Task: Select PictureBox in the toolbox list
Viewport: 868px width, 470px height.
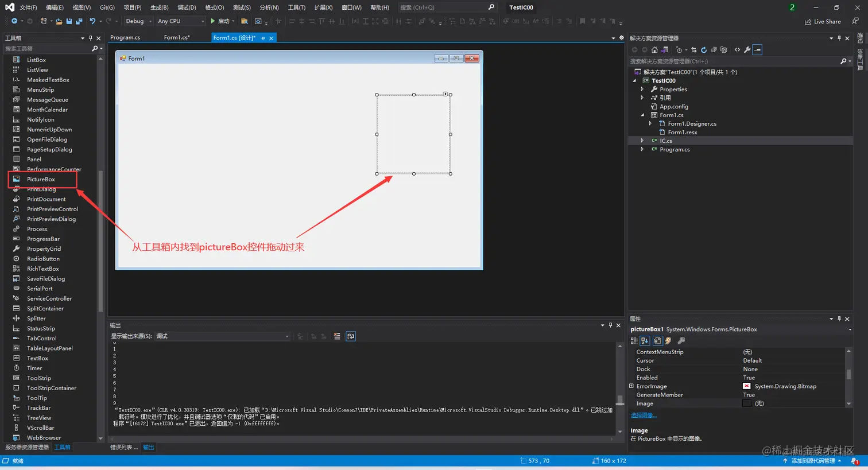Action: tap(41, 180)
